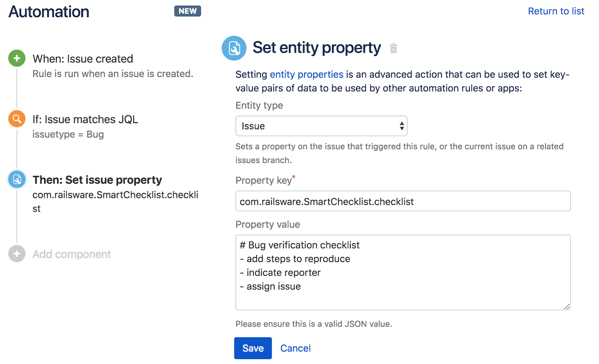Click into the Property key field
The image size is (599, 364).
click(x=402, y=201)
